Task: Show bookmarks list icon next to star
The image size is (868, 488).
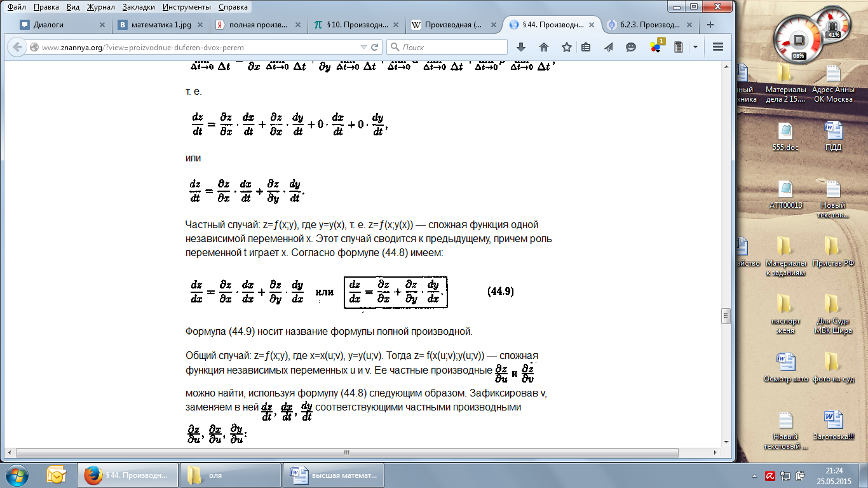Action: pos(586,47)
